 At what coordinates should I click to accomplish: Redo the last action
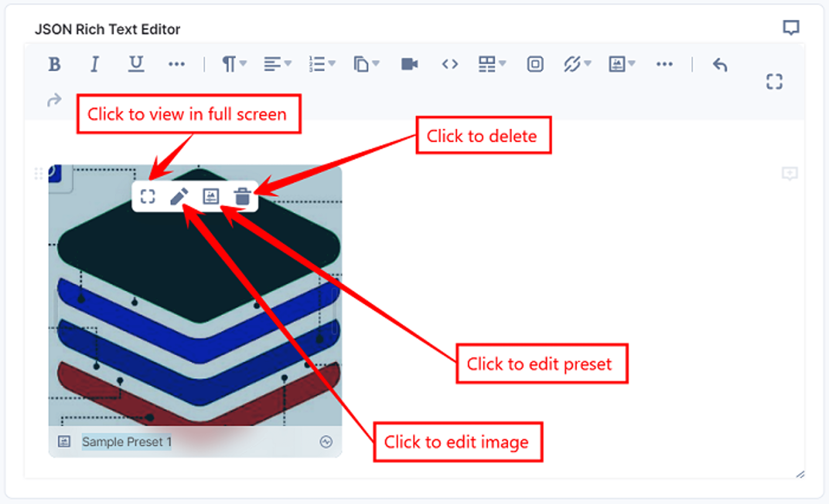coord(54,100)
